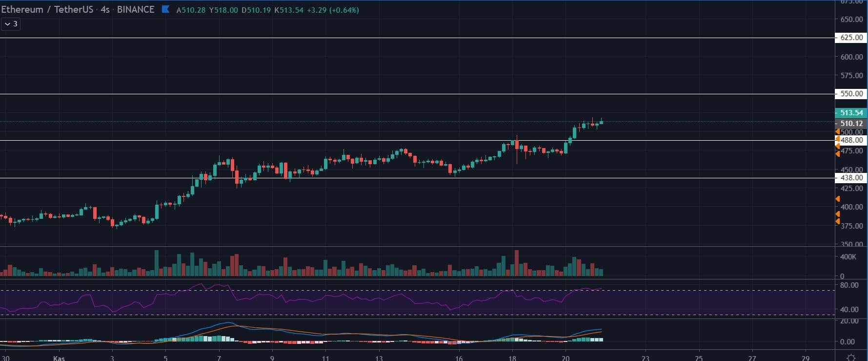This screenshot has width=868, height=361.
Task: Click the Kas month label on time axis
Action: (59, 358)
